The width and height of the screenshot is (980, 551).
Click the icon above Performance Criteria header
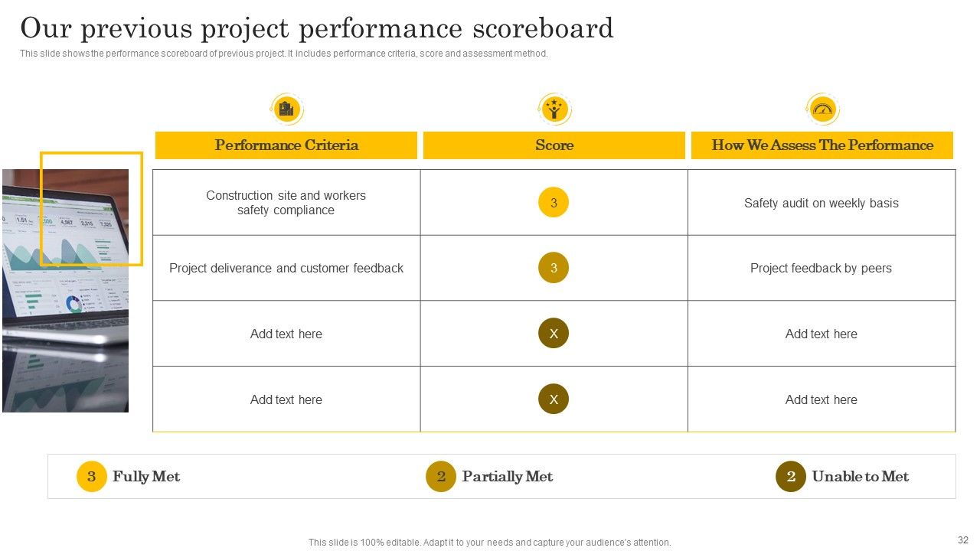coord(286,109)
